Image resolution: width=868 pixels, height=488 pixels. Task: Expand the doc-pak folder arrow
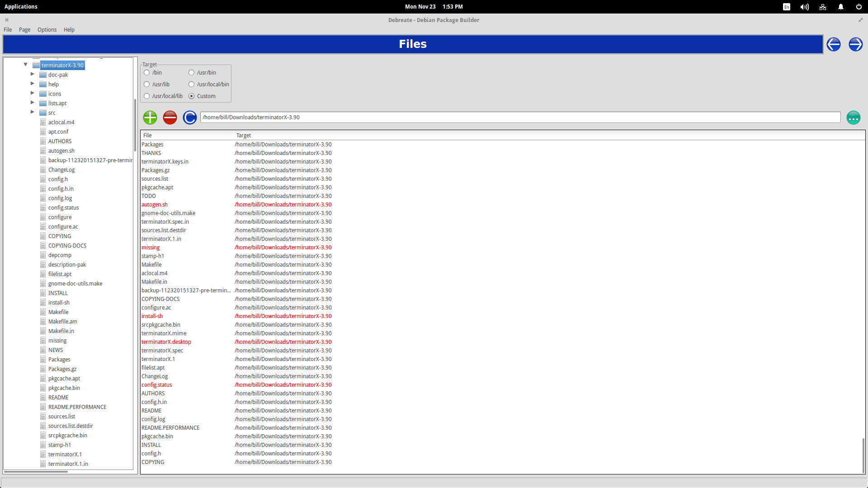pos(32,74)
